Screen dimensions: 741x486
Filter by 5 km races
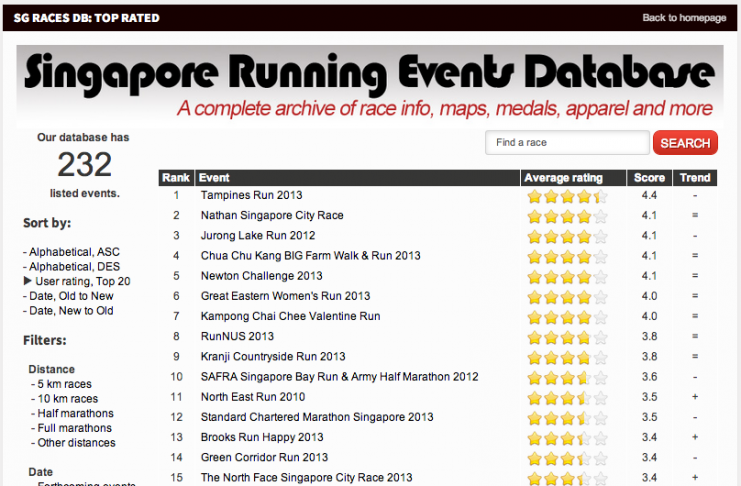pyautogui.click(x=64, y=384)
